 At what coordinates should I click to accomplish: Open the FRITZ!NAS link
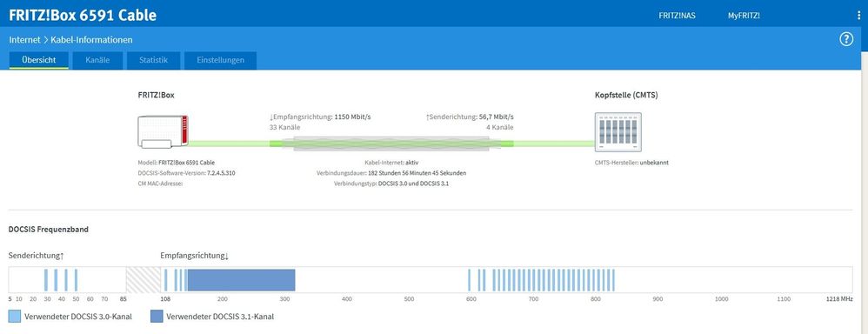tap(677, 16)
